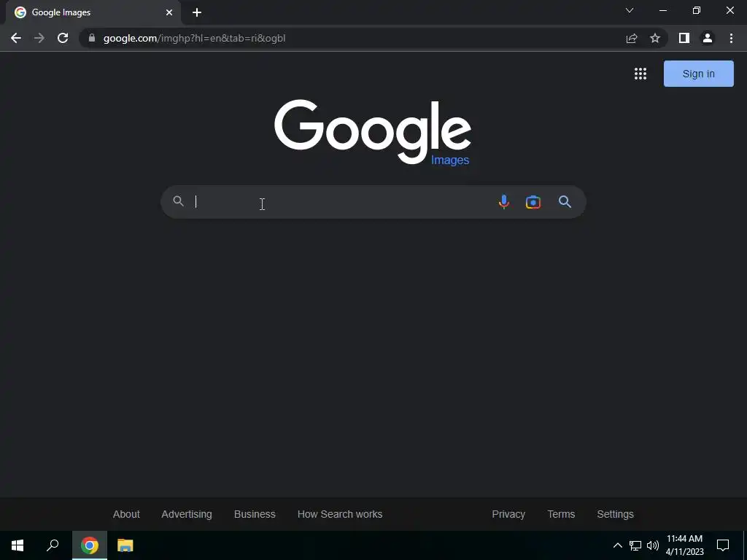
Task: Click the voice search microphone icon
Action: point(503,202)
